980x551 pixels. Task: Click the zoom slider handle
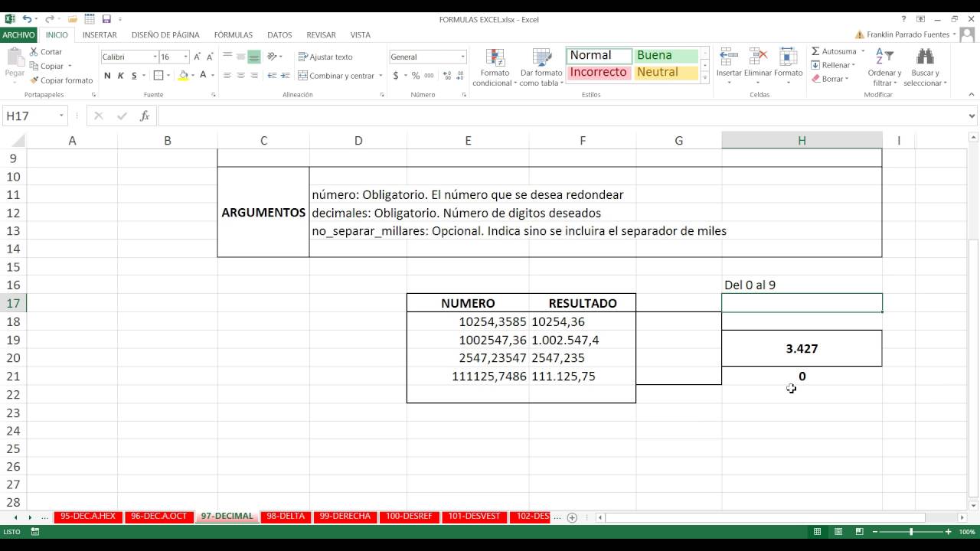pos(911,532)
